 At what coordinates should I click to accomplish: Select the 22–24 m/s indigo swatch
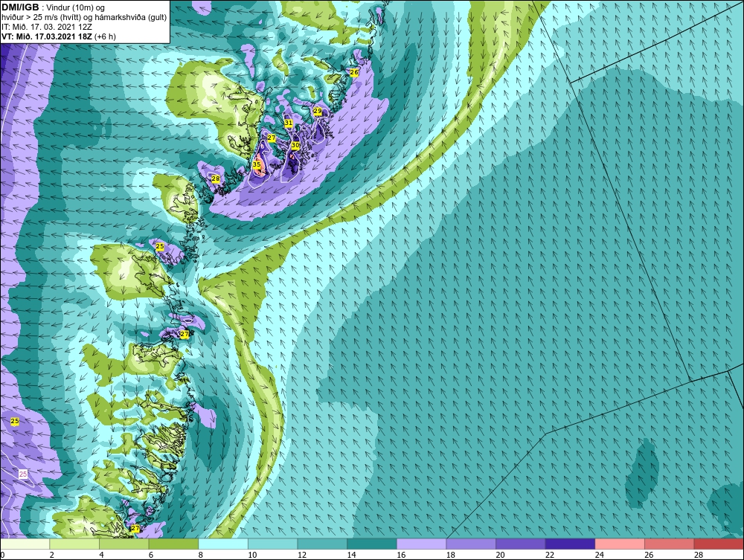click(x=570, y=544)
